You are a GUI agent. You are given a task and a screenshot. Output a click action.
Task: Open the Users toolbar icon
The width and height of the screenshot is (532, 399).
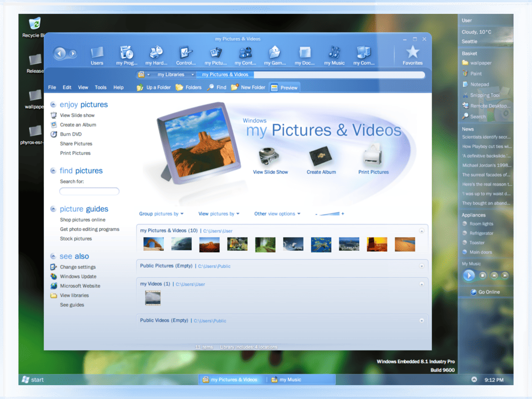[x=97, y=56]
